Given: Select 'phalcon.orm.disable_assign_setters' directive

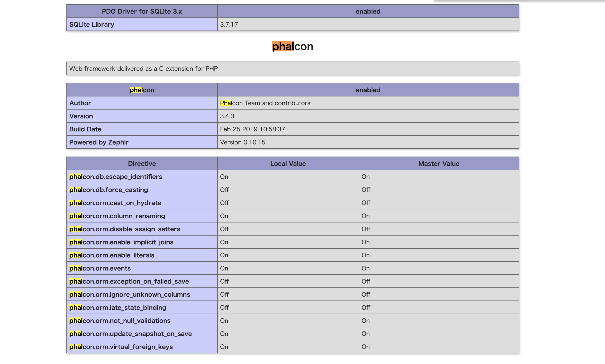Looking at the screenshot, I should (125, 229).
